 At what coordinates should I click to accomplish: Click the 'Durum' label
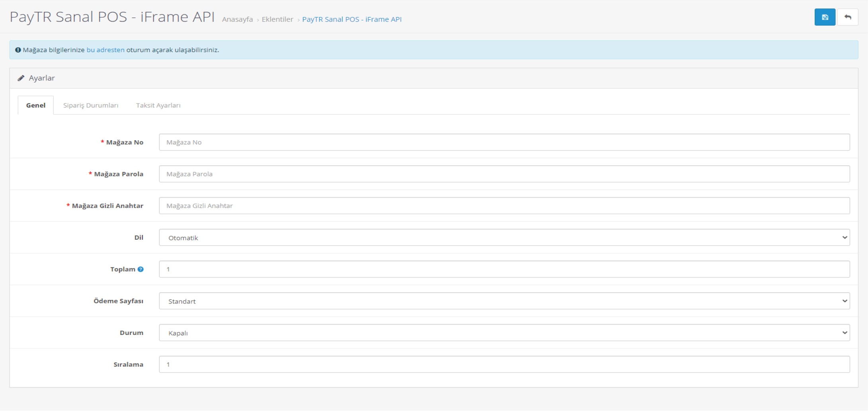tap(131, 333)
